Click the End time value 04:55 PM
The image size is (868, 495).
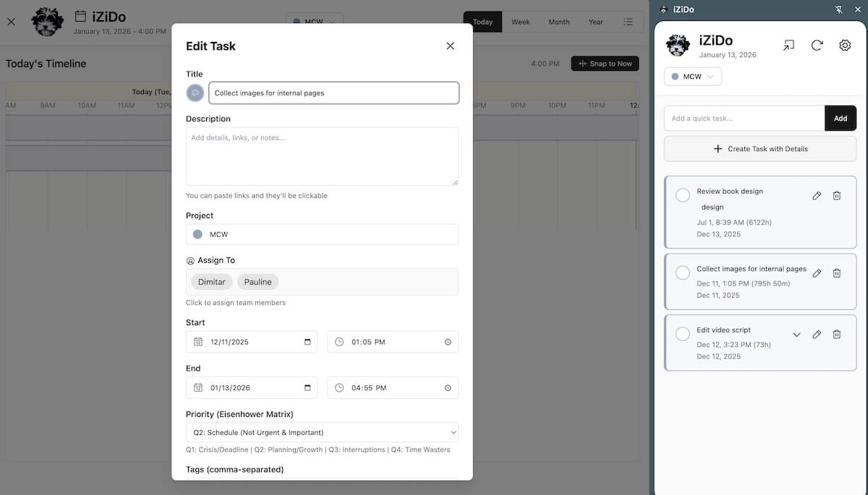pyautogui.click(x=369, y=388)
